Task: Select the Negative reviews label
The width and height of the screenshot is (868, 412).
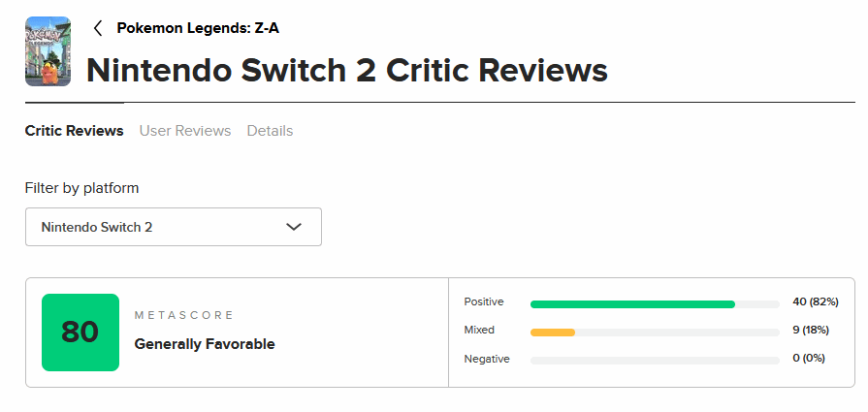Action: (x=487, y=359)
